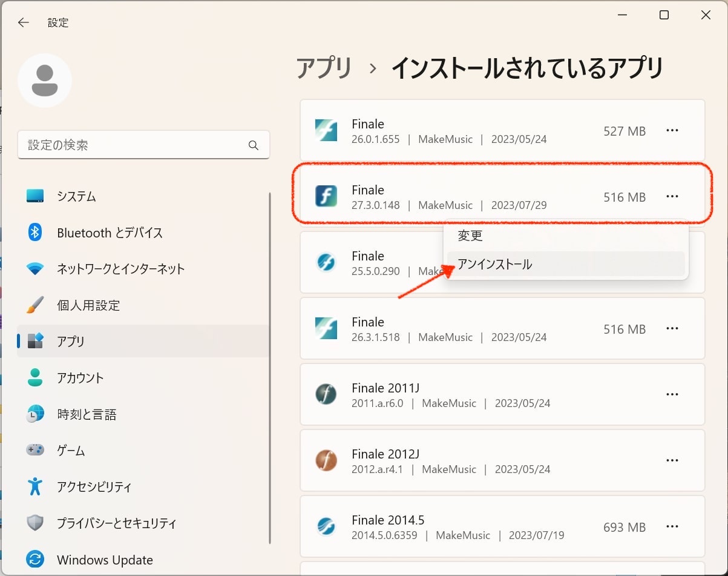Select アプリ in the sidebar

tap(143, 341)
